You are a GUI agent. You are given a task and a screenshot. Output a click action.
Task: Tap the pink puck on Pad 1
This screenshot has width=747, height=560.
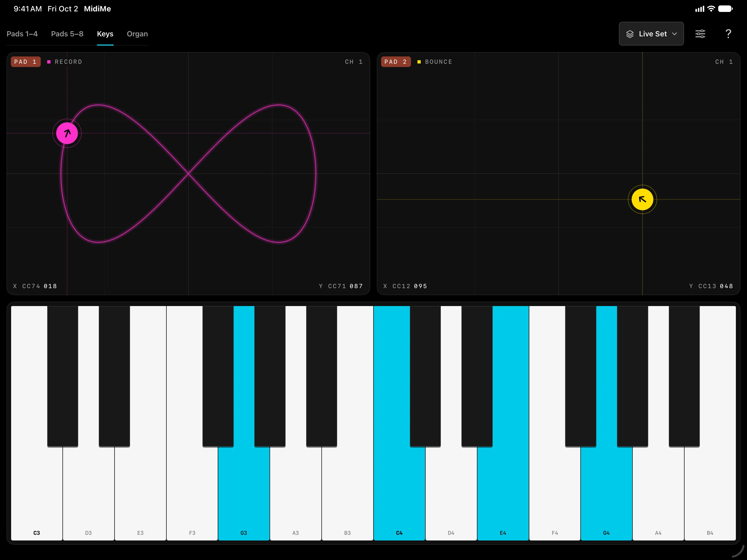[x=67, y=133]
